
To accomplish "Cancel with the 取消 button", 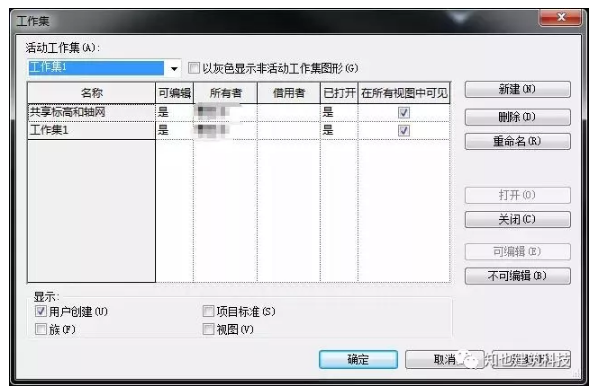I will coord(444,359).
